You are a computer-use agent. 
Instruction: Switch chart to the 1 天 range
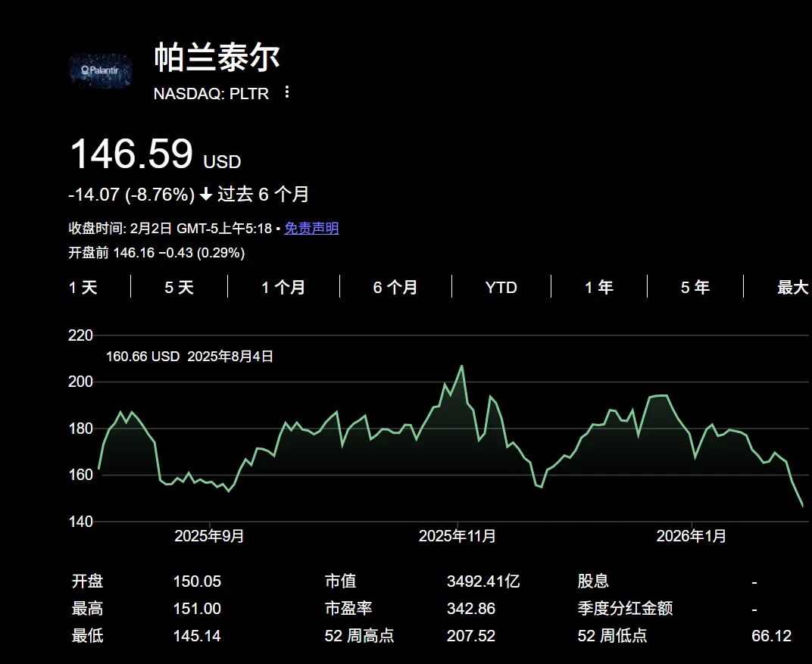coord(83,288)
